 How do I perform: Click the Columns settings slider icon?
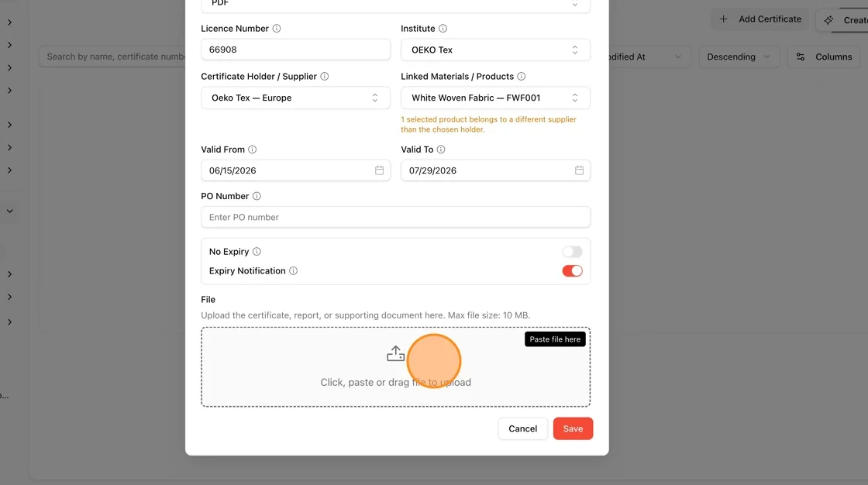801,57
